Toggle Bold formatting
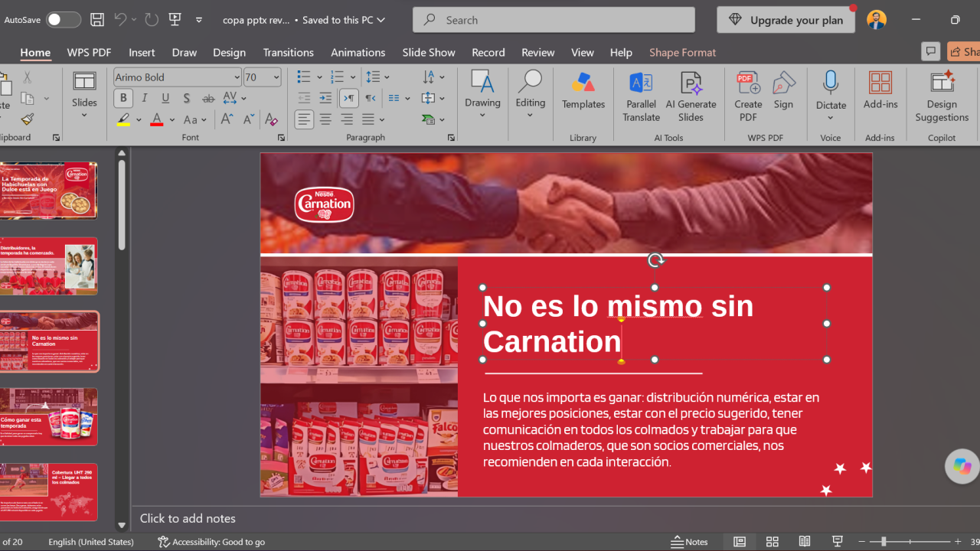This screenshot has height=551, width=980. tap(122, 98)
